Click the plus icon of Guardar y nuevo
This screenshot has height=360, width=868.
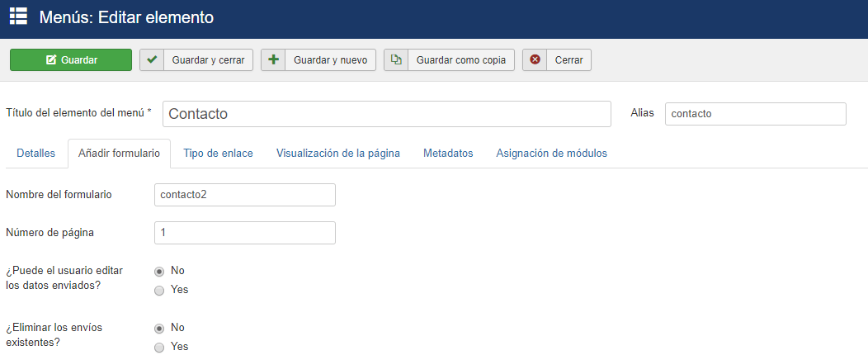tap(273, 59)
